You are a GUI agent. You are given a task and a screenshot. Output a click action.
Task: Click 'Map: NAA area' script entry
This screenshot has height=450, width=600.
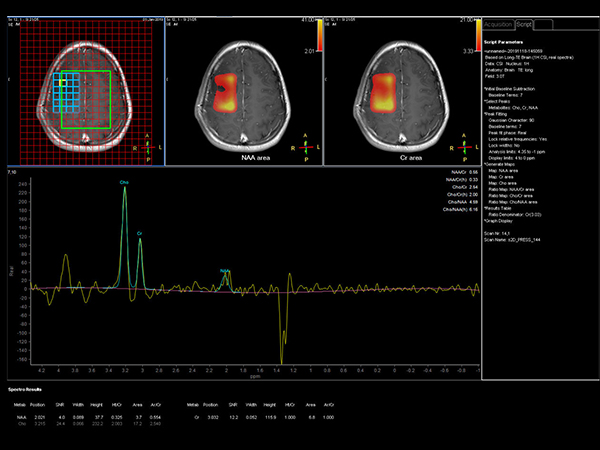tap(503, 171)
